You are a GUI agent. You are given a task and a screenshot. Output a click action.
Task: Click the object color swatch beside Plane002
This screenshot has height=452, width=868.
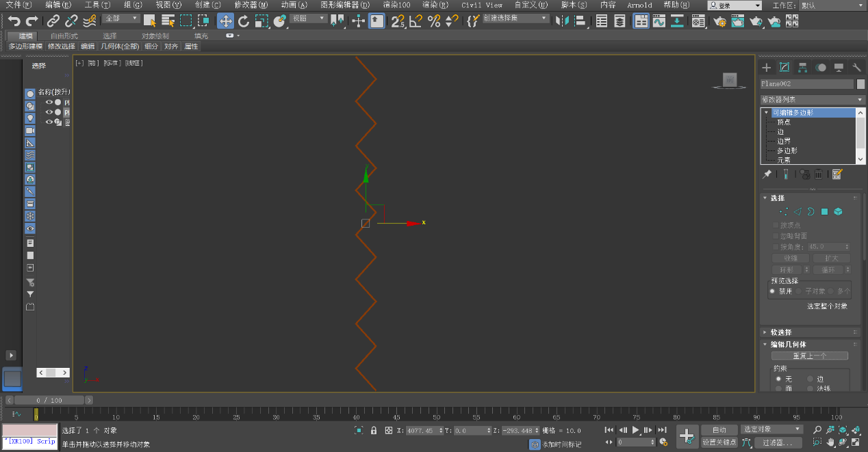(x=860, y=84)
